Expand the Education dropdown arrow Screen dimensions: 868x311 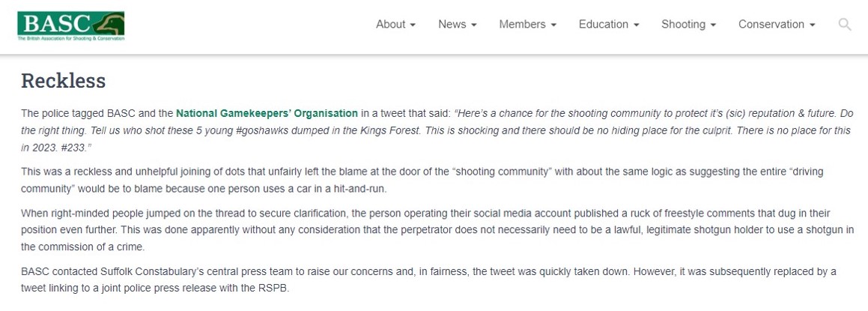coord(637,25)
